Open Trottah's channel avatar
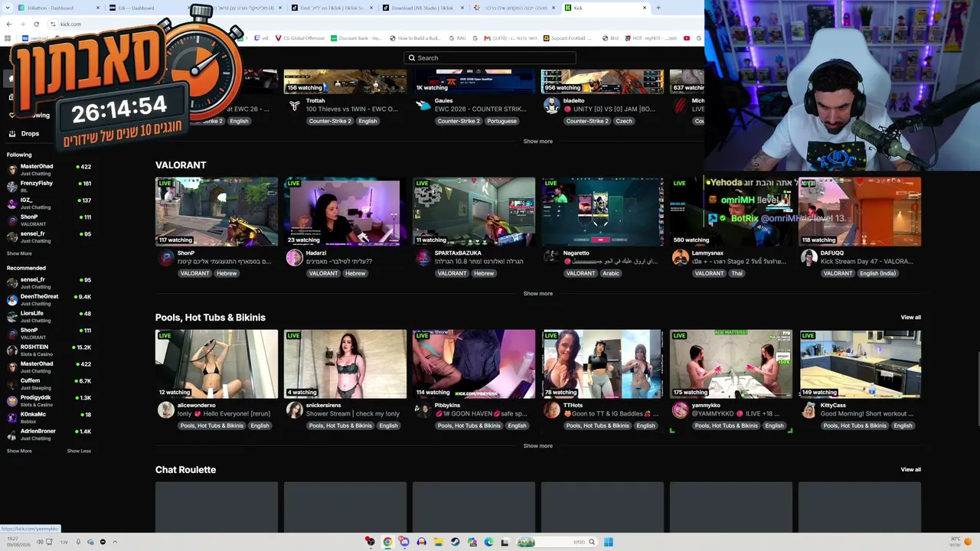The height and width of the screenshot is (551, 980). (x=295, y=106)
